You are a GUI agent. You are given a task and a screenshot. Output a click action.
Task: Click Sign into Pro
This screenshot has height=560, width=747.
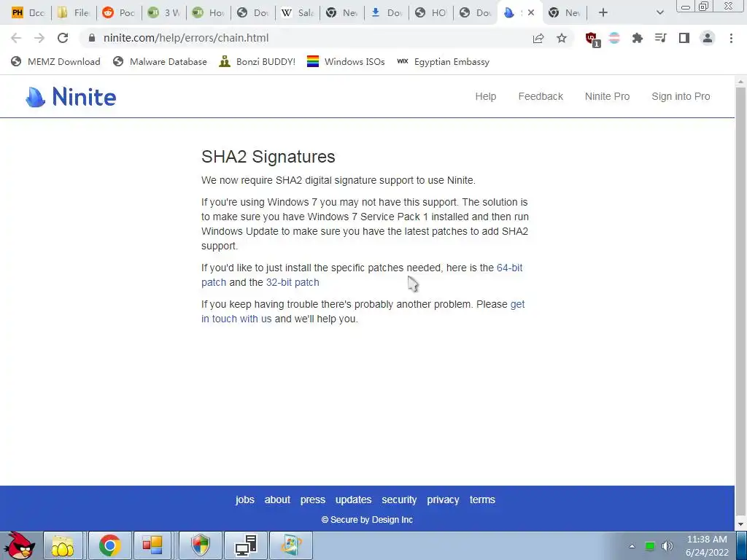click(681, 97)
